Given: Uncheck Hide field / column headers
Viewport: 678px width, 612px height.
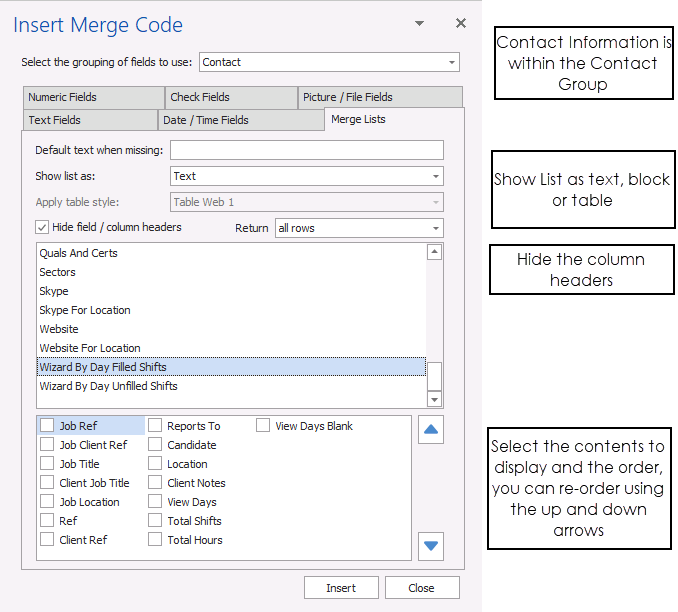Looking at the screenshot, I should pyautogui.click(x=42, y=227).
